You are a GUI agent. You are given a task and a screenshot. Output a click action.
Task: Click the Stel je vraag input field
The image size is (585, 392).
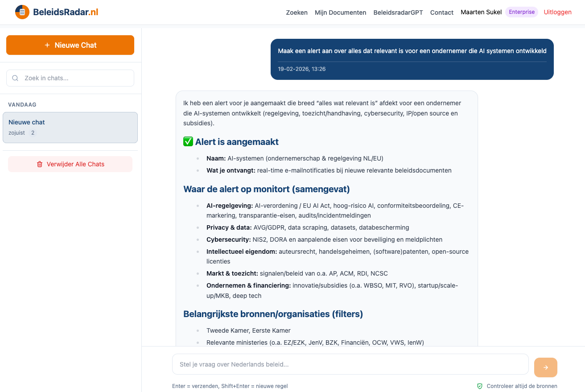[x=350, y=364]
